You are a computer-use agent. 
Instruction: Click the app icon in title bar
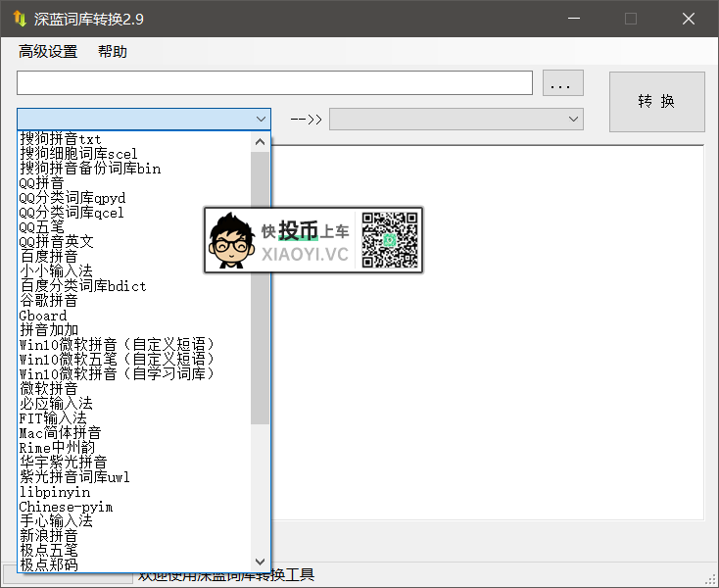coord(18,19)
